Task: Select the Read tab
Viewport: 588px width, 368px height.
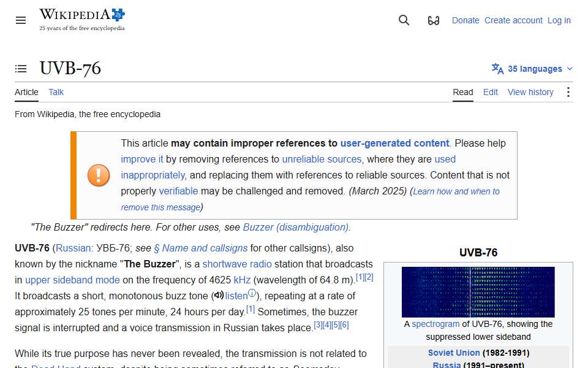Action: pos(463,92)
